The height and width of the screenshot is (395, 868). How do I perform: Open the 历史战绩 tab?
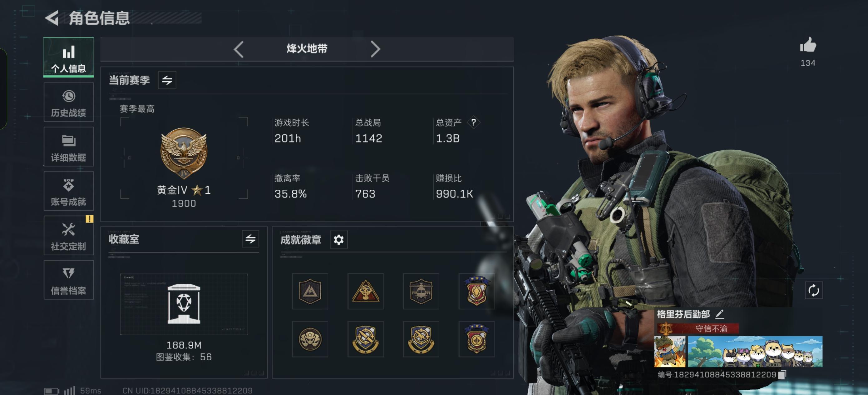point(68,102)
